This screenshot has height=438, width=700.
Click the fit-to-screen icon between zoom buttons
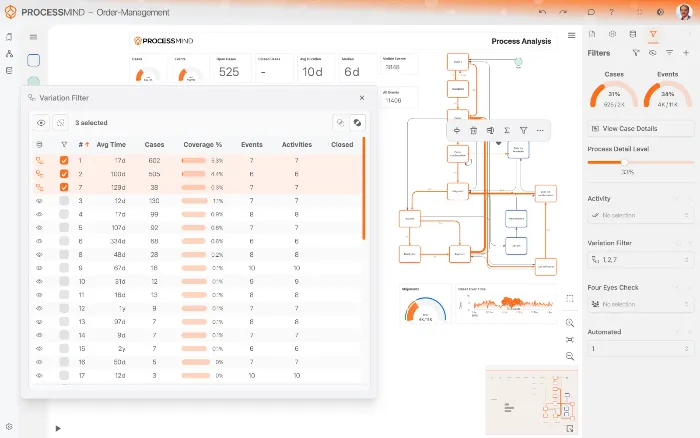click(x=569, y=340)
